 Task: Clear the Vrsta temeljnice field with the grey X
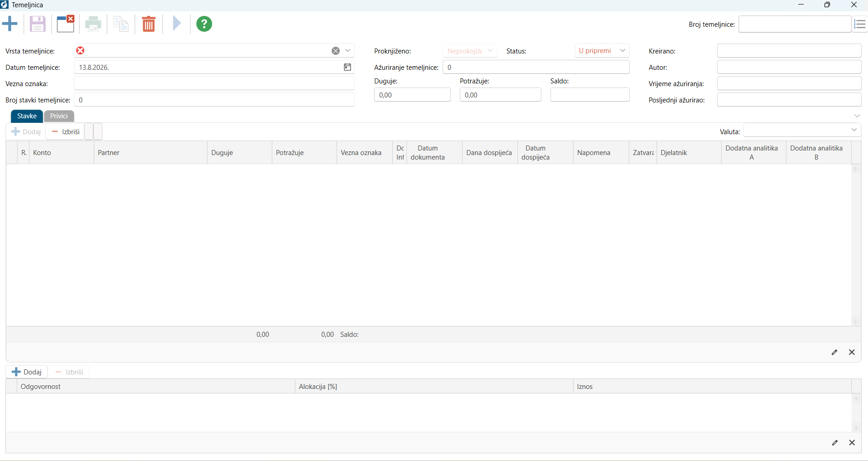point(336,51)
